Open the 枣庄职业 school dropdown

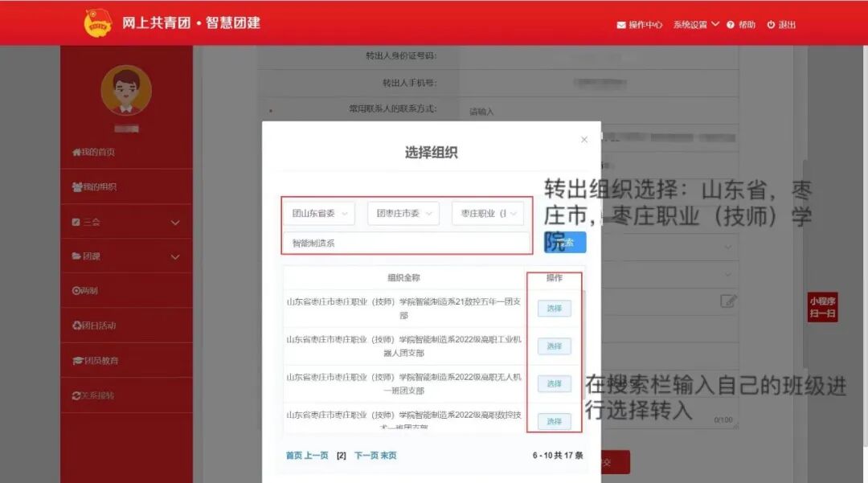click(488, 214)
